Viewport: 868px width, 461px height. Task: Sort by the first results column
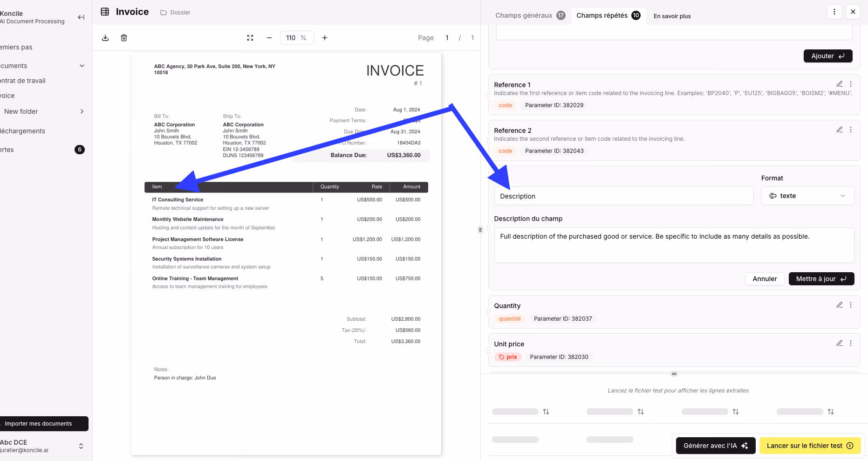[x=546, y=412]
